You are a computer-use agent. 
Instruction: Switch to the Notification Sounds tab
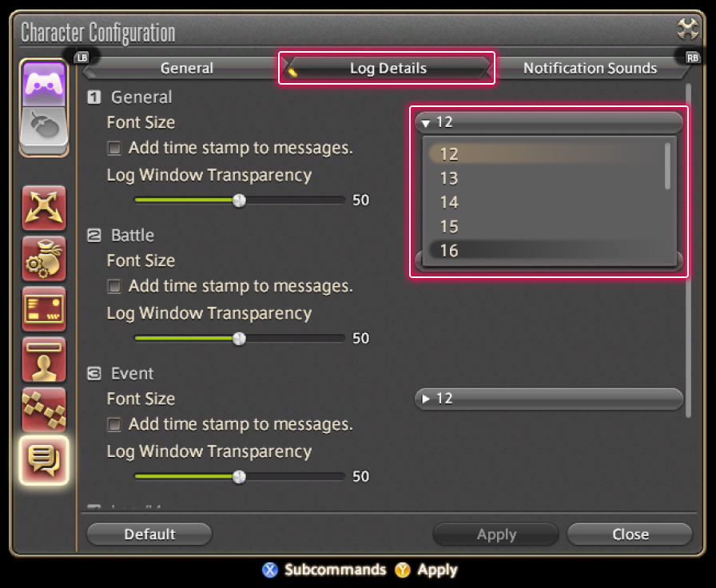(590, 68)
